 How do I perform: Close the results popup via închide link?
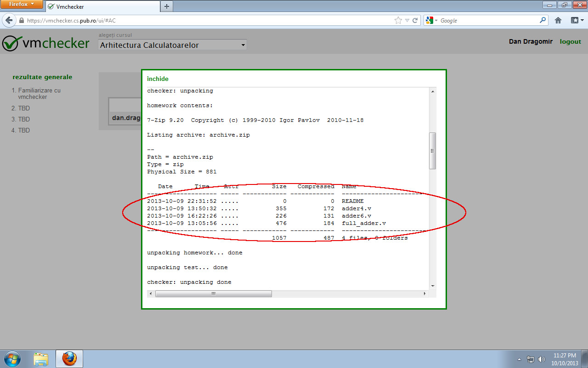(158, 79)
